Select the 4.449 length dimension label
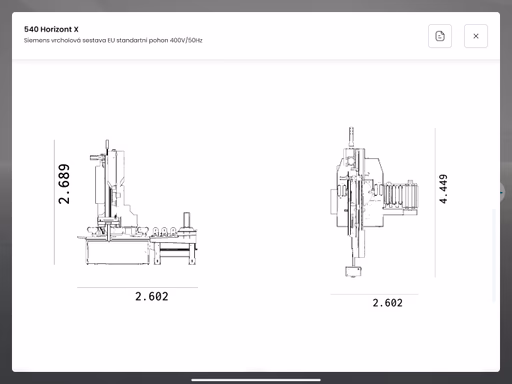512x384 pixels. click(x=443, y=189)
